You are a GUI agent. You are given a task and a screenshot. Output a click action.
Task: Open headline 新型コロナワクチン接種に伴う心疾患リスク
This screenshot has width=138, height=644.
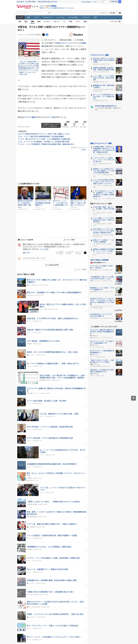pos(57,281)
